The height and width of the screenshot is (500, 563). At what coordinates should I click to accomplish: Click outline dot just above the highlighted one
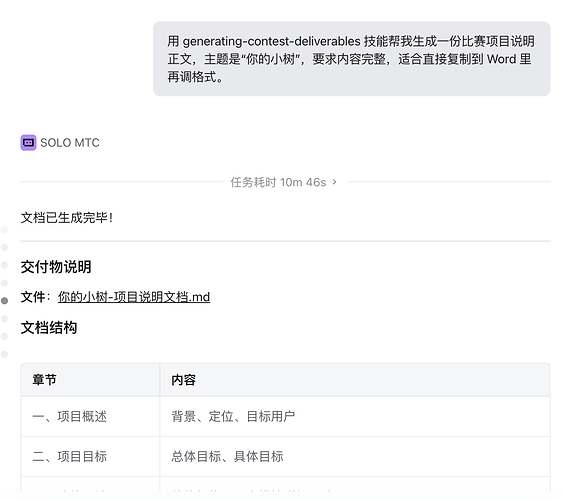tap(5, 283)
